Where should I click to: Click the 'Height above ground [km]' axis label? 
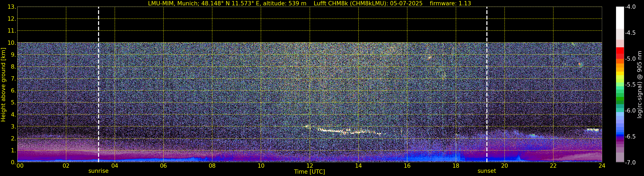click(3, 85)
